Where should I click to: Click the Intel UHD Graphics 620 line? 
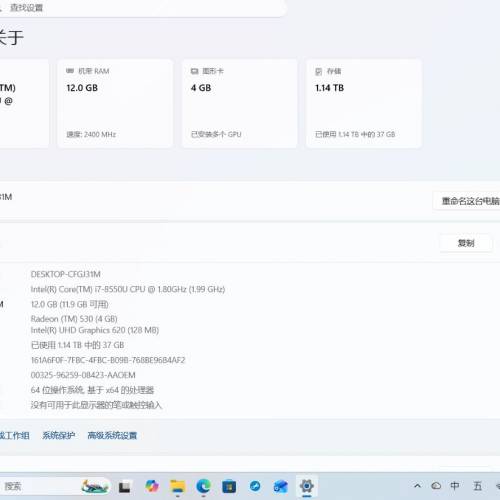(95, 330)
